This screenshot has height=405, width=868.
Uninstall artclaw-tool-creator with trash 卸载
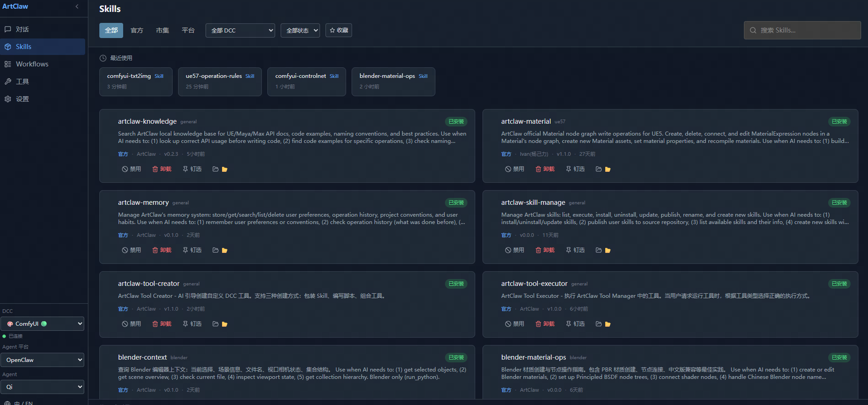click(162, 324)
